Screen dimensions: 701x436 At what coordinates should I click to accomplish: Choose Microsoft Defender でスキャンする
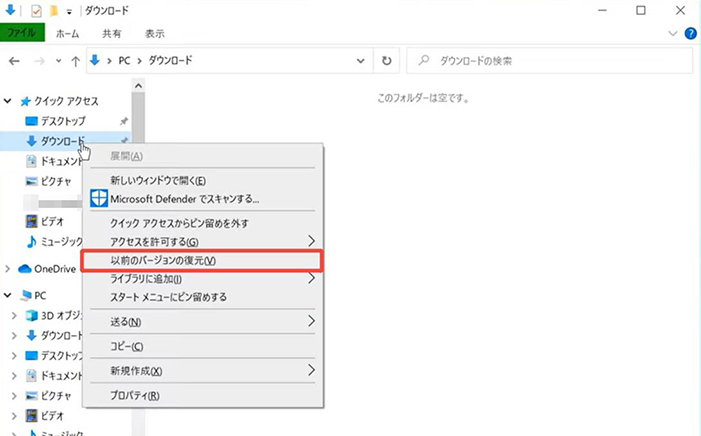click(x=203, y=199)
